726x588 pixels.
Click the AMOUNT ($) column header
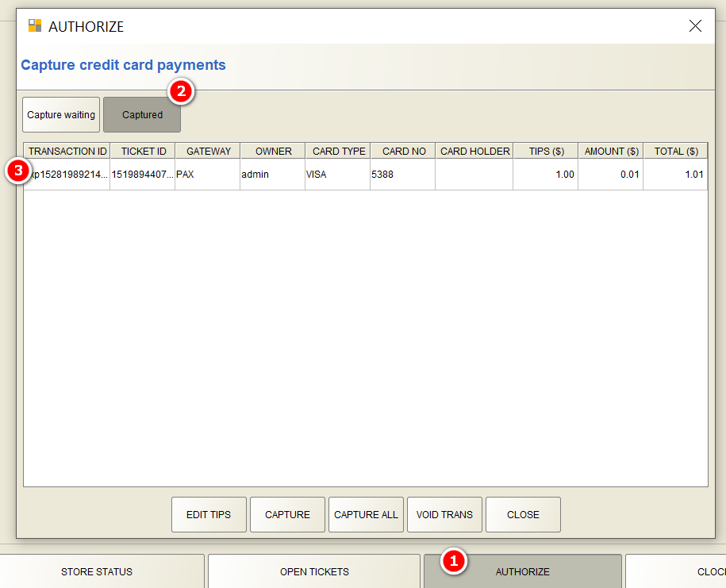point(611,152)
